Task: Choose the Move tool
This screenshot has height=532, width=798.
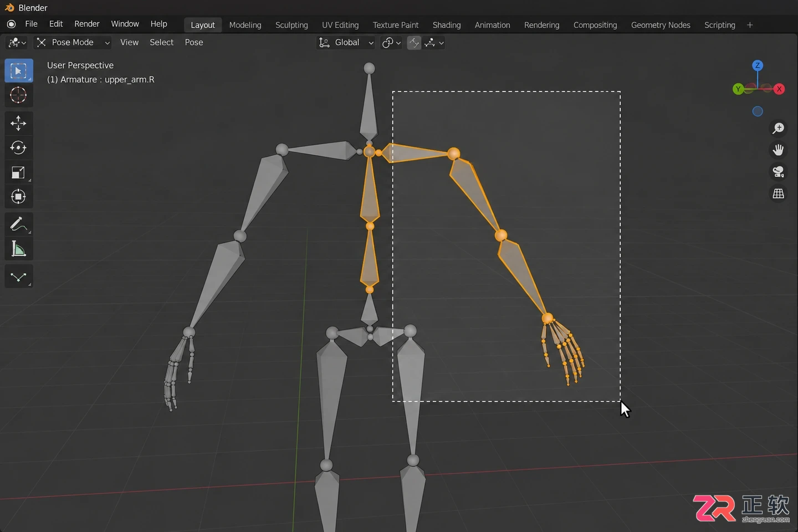Action: (18, 123)
